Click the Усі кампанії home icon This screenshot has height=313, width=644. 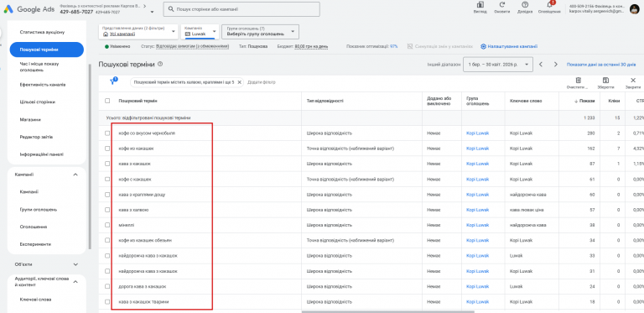tap(106, 34)
